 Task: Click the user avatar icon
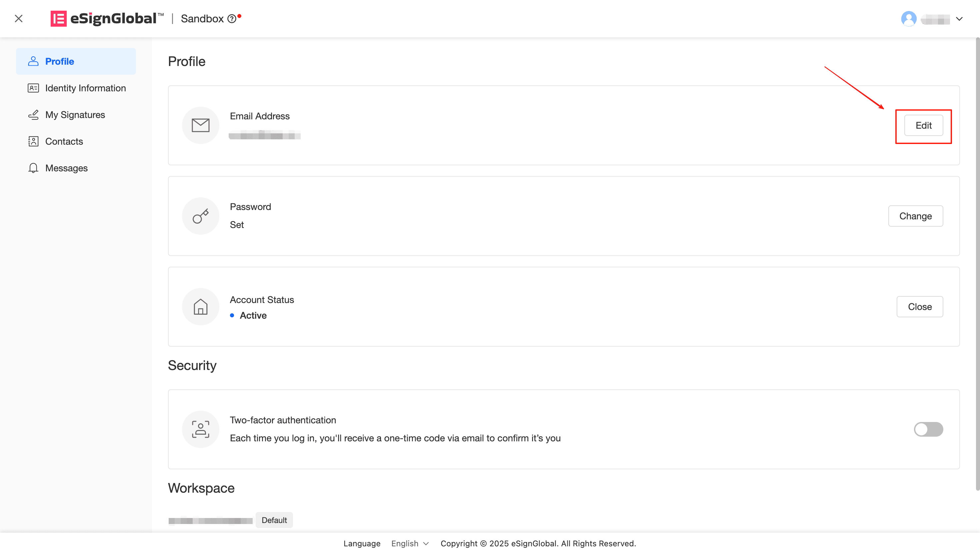[908, 19]
